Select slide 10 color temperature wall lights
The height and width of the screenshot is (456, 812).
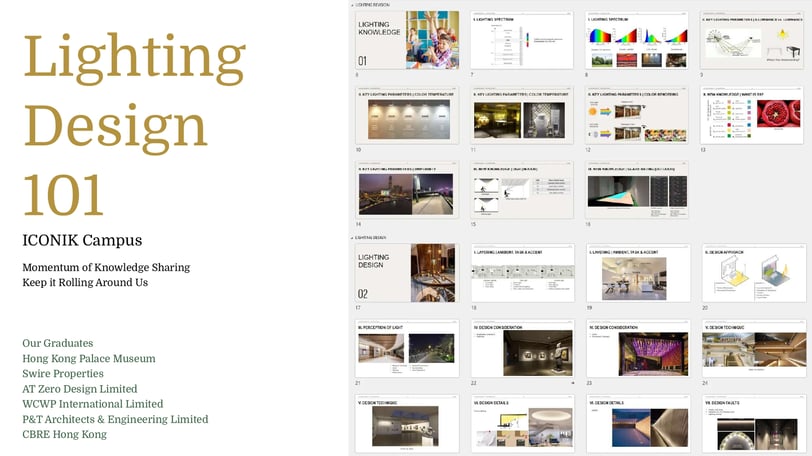coord(407,115)
